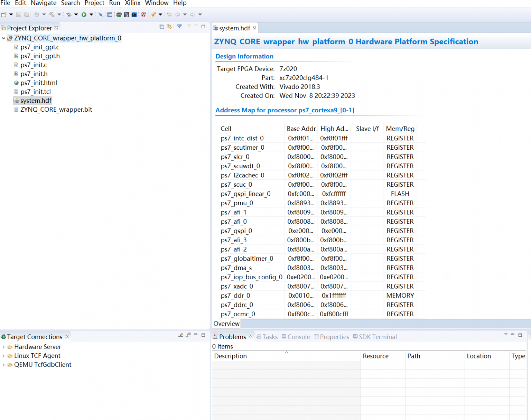The height and width of the screenshot is (420, 531).
Task: Open the Xilinx menu
Action: point(132,3)
